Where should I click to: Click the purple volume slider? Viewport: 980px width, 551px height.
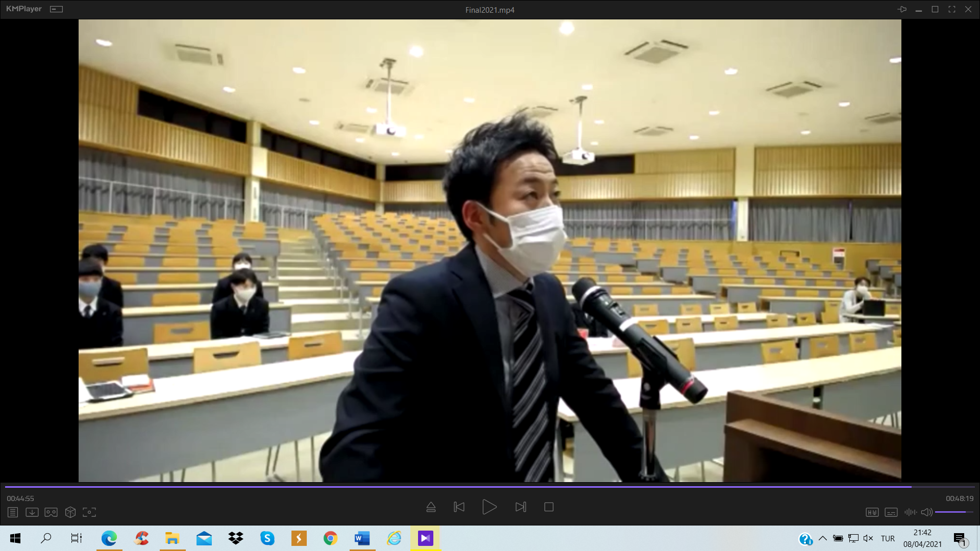952,512
